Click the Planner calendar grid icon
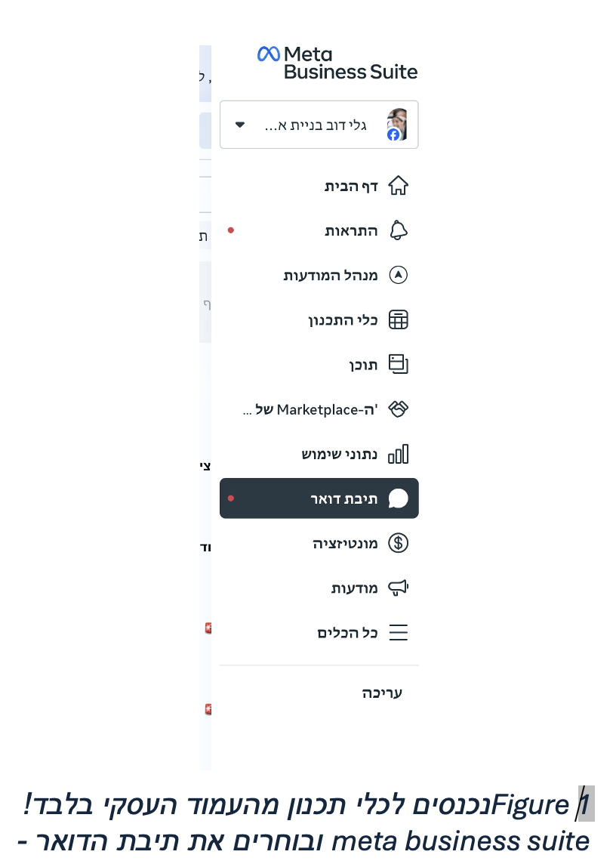The image size is (616, 867). click(x=398, y=320)
